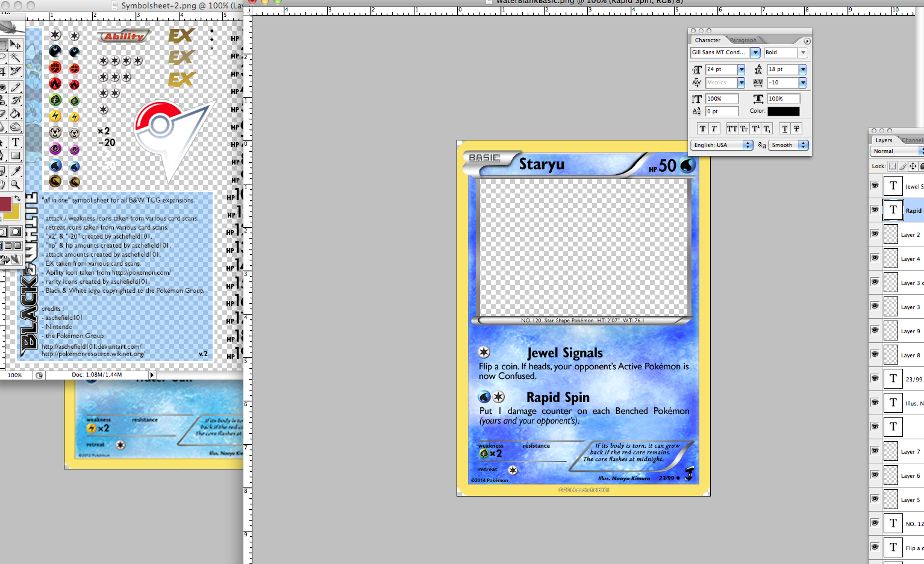Screen dimensions: 924x564
Task: Select the Type tool in the toolbox
Action: [x=15, y=142]
